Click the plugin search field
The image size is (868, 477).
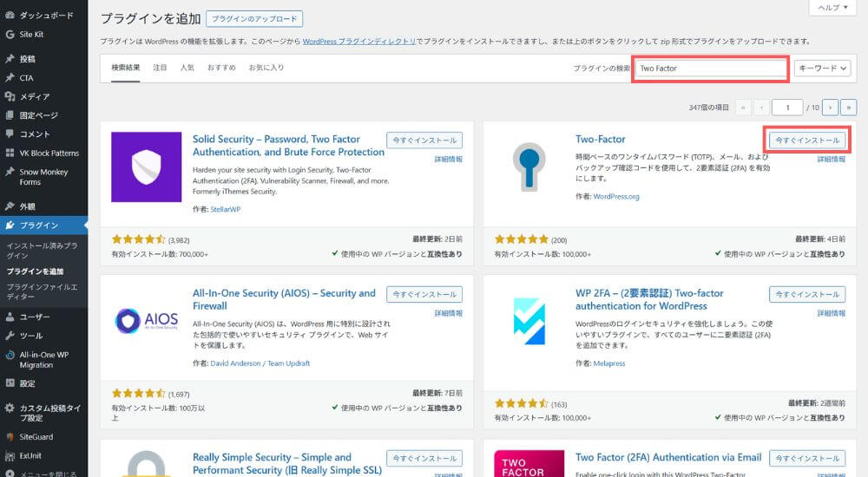tap(710, 68)
